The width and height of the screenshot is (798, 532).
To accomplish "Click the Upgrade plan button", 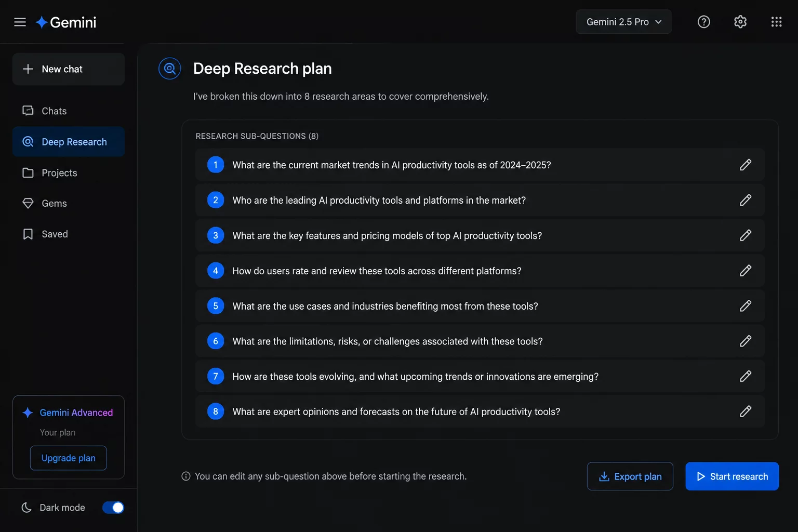I will click(69, 458).
